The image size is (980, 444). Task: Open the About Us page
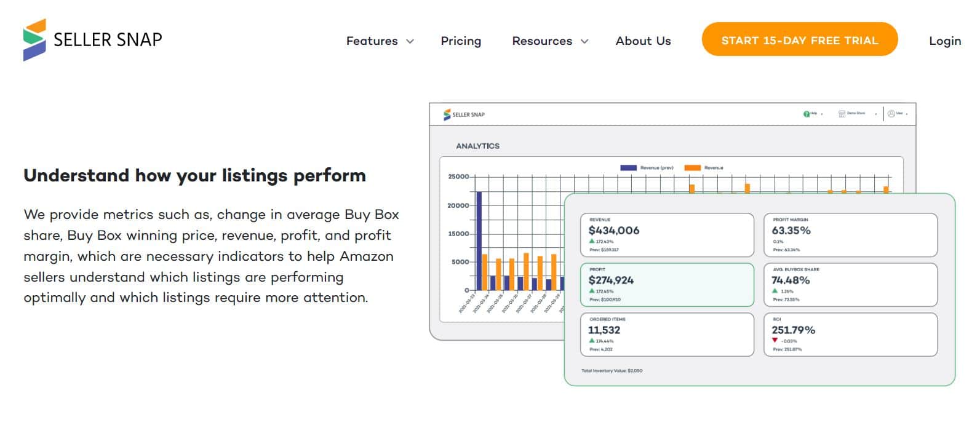coord(643,41)
